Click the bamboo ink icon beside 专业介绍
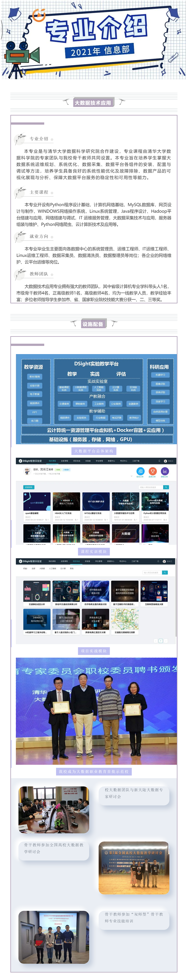This screenshot has height=980, width=186. pyautogui.click(x=20, y=139)
